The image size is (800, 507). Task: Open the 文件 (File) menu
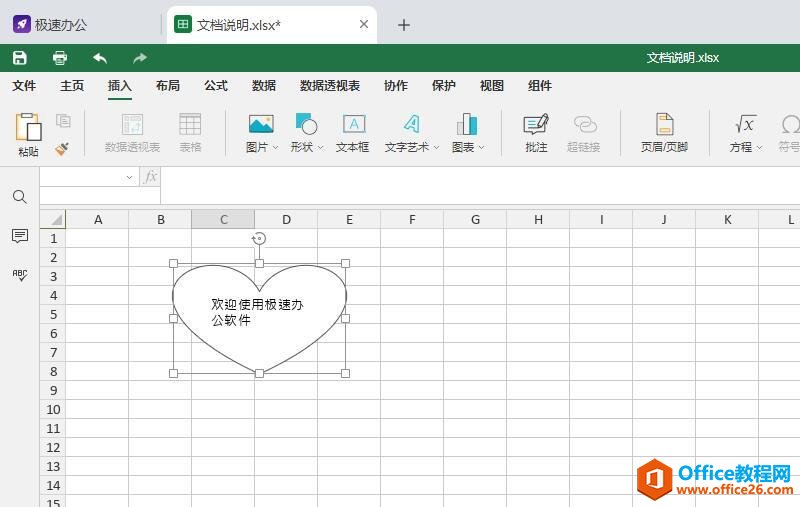(x=24, y=86)
